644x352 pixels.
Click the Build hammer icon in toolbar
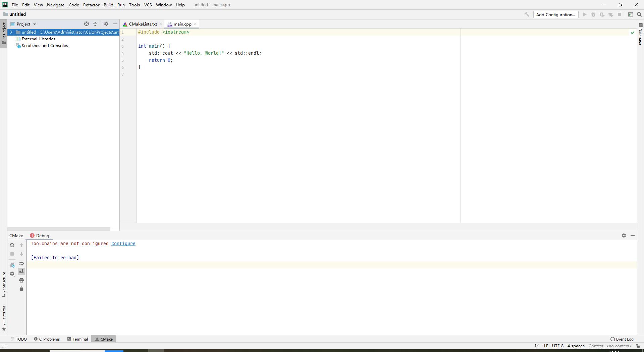tap(527, 14)
